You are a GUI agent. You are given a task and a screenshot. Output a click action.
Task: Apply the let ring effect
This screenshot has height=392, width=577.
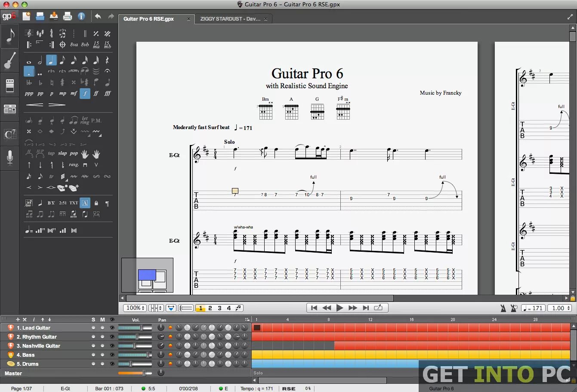85,120
